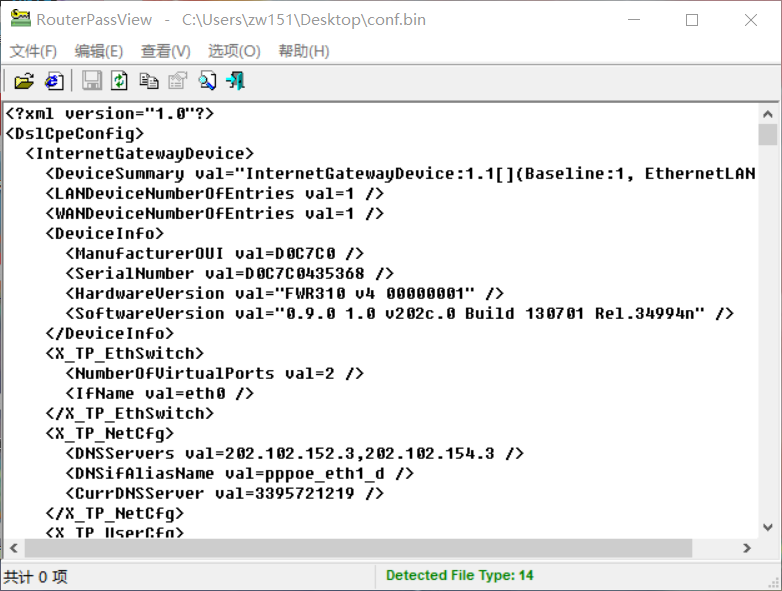Open the 文件(F) menu
Viewport: 782px width, 591px height.
tap(33, 51)
